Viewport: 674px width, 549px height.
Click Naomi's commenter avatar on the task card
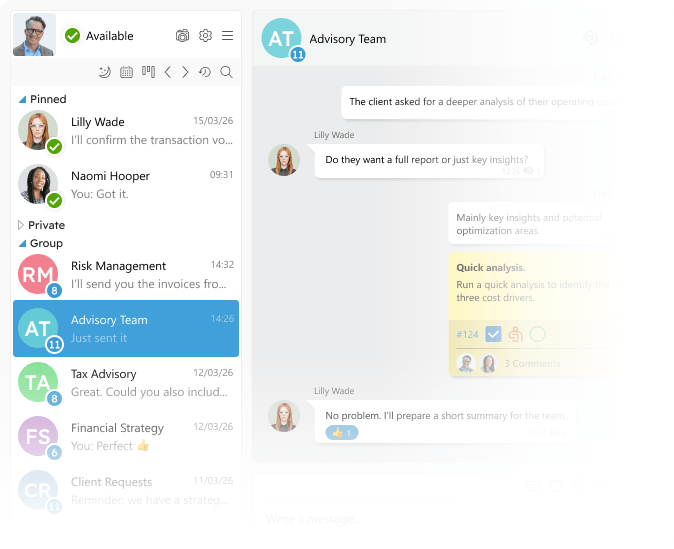[x=488, y=364]
